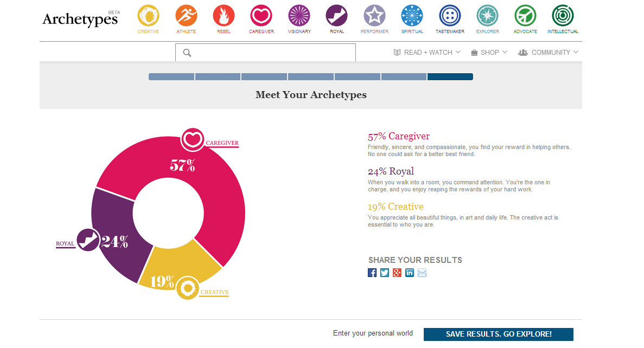Screen dimensions: 644x348
Task: Expand the Community dropdown
Action: pos(549,53)
